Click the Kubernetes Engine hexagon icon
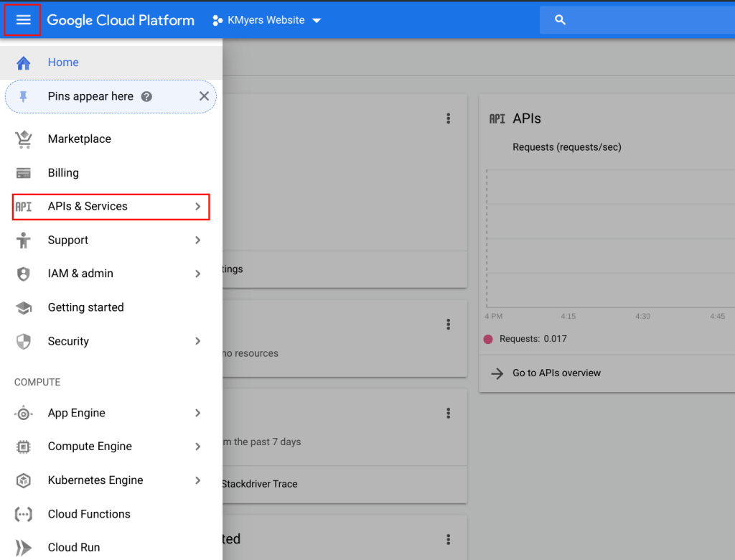The image size is (735, 560). [24, 481]
